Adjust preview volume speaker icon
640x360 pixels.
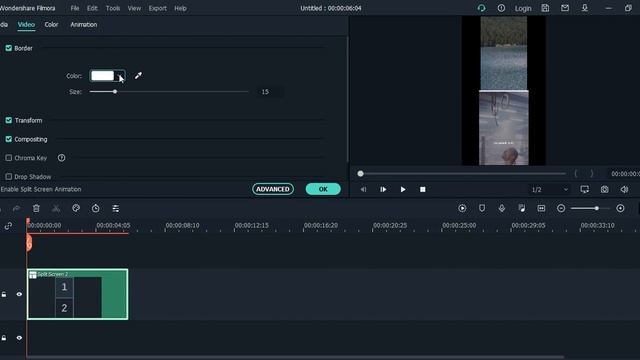coord(624,189)
